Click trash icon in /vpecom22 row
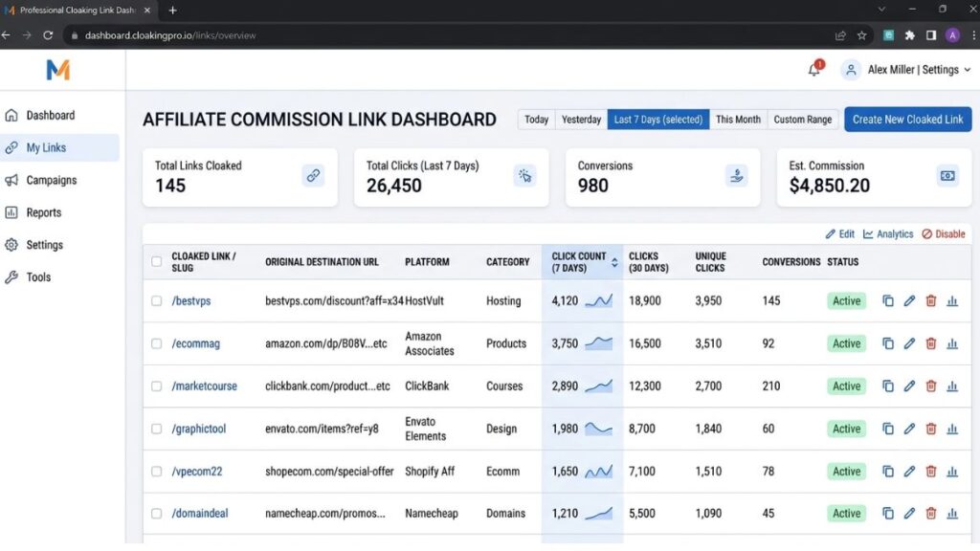980x551 pixels. pyautogui.click(x=930, y=472)
